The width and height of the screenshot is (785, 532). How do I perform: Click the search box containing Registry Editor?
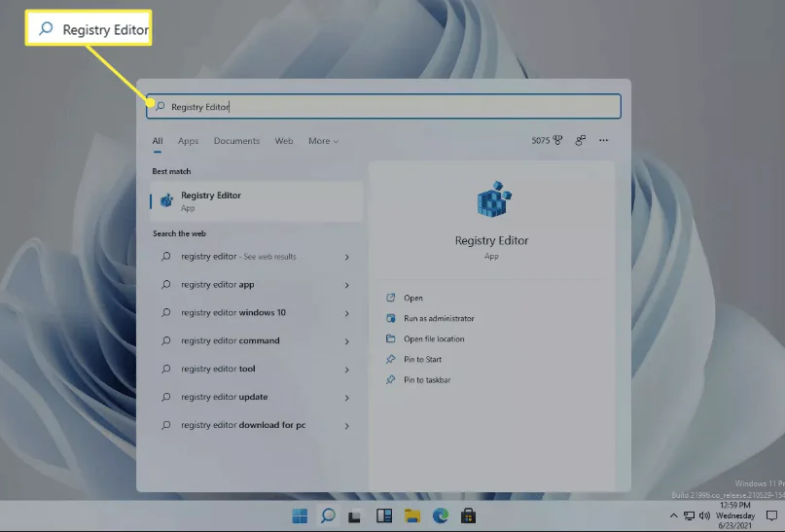pyautogui.click(x=383, y=106)
